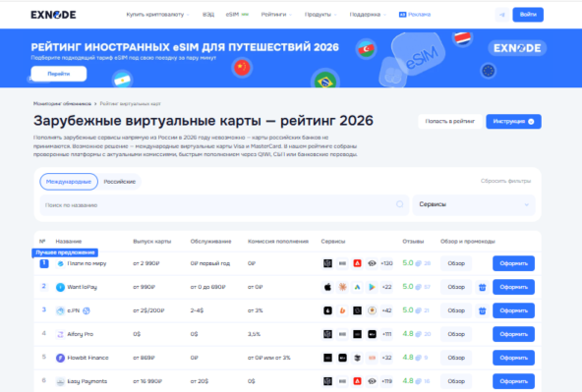The height and width of the screenshot is (392, 582).
Task: Click the eSIM rating banner image
Action: (x=291, y=58)
